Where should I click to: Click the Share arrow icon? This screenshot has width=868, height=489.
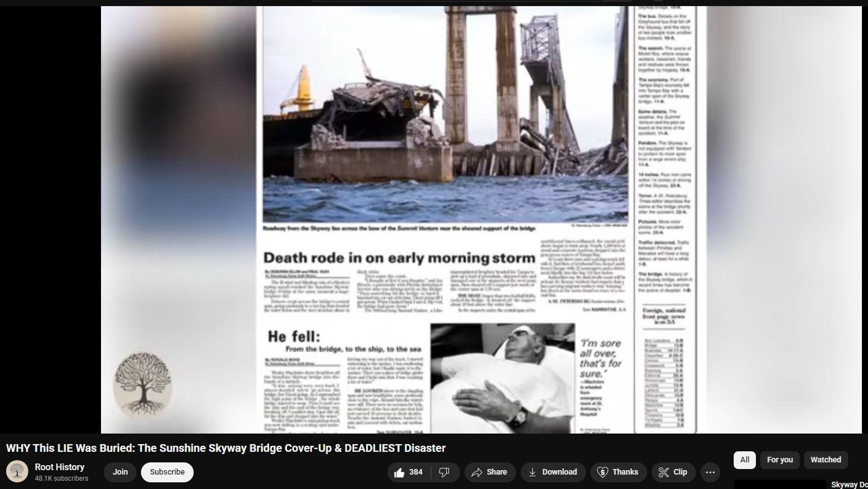477,472
